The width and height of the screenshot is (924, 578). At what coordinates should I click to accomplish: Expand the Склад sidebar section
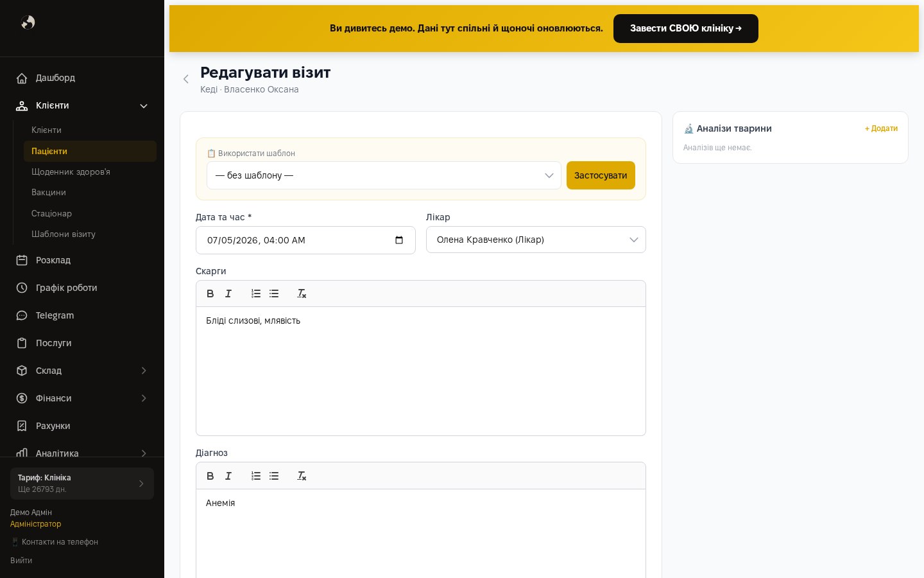pos(144,371)
